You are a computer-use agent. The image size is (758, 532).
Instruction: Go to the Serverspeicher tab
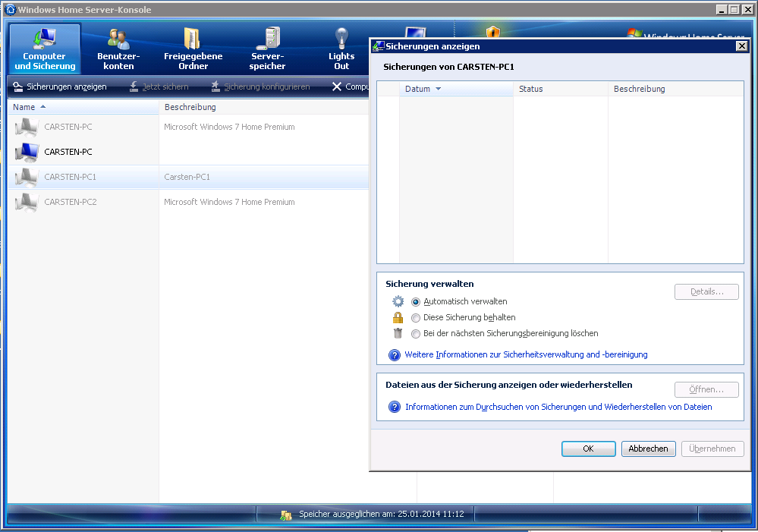pyautogui.click(x=267, y=49)
